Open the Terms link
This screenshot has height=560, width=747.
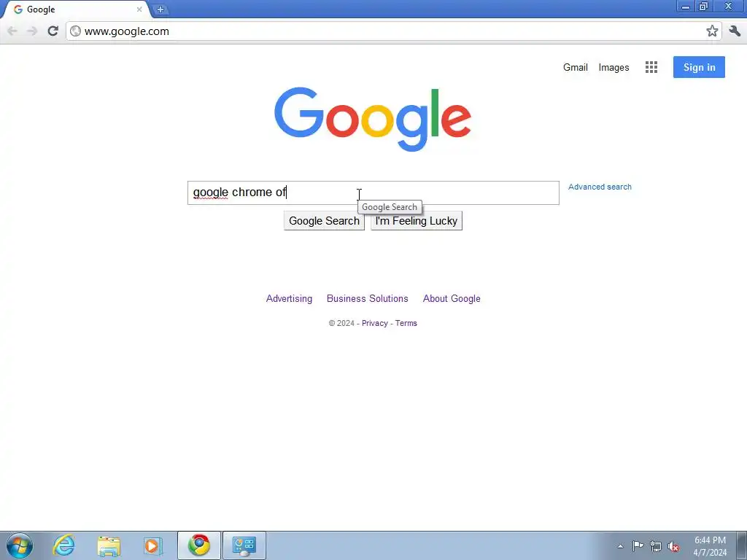pos(406,323)
